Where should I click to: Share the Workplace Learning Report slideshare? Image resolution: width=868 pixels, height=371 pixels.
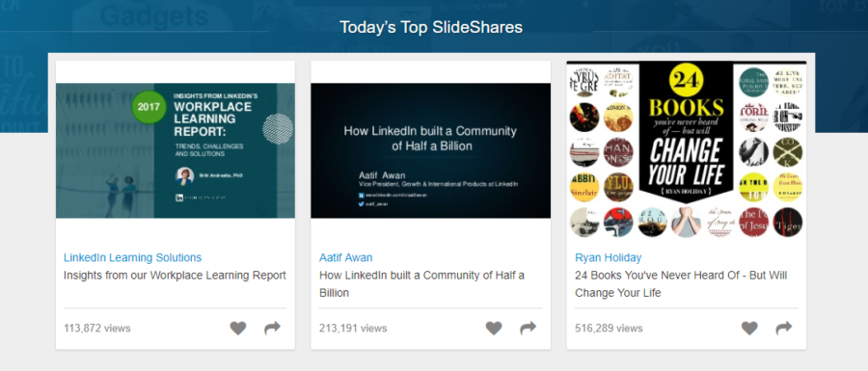coord(272,329)
